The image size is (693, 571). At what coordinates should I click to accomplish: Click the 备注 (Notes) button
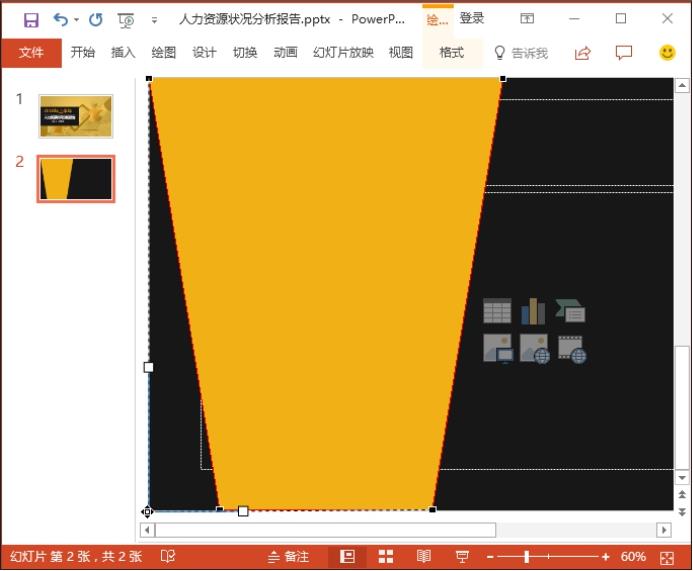point(289,556)
